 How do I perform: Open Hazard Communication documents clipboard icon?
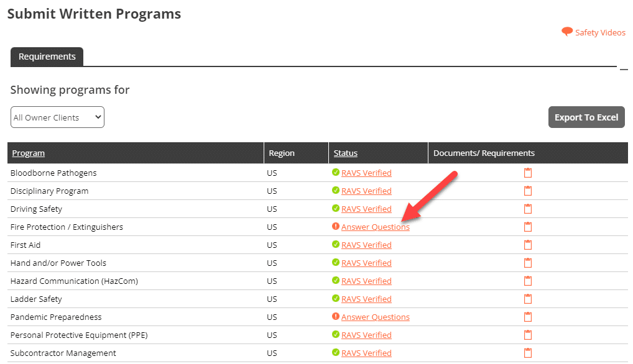point(528,281)
